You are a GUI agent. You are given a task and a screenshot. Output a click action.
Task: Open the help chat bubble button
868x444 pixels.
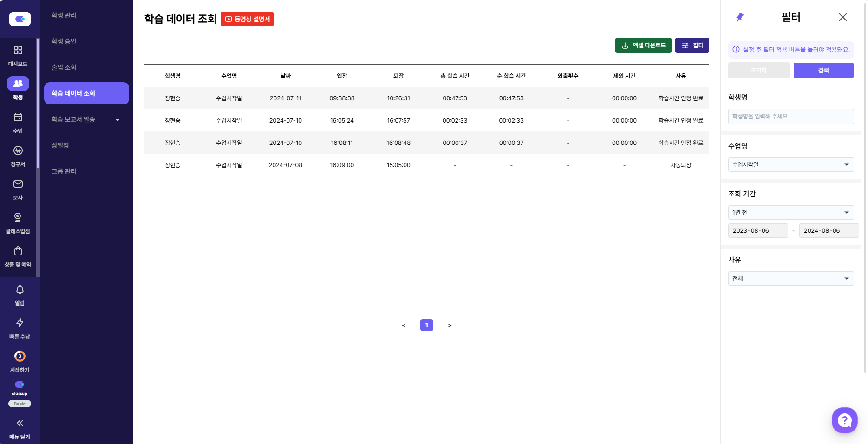tap(844, 420)
